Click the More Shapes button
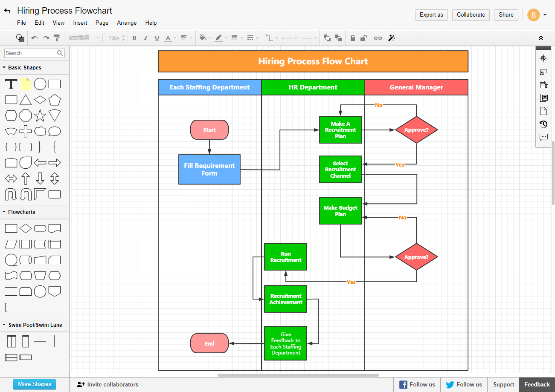This screenshot has width=555, height=392. coord(34,384)
